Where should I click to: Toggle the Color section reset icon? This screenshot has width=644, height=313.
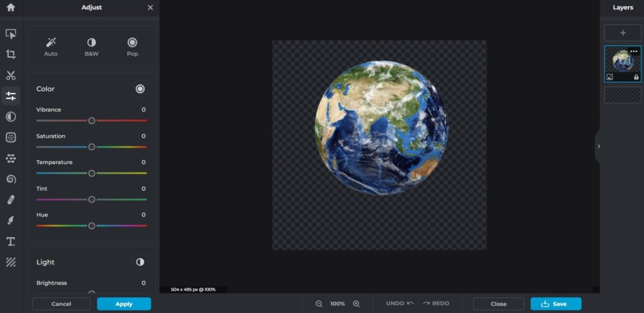[140, 89]
